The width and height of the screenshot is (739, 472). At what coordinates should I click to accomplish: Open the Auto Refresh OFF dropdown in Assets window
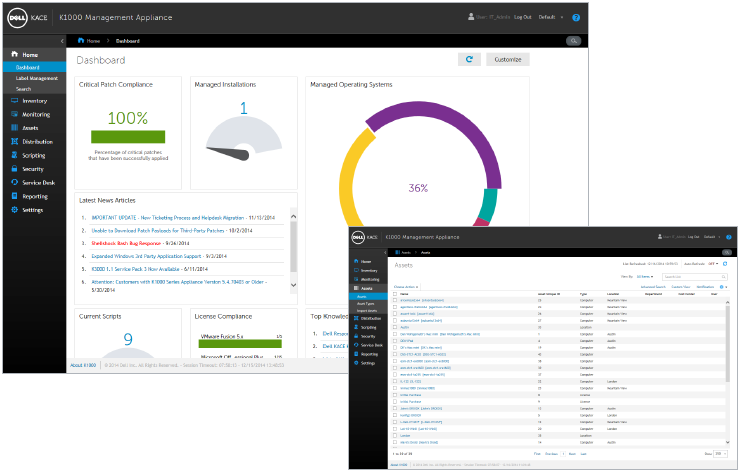[713, 264]
